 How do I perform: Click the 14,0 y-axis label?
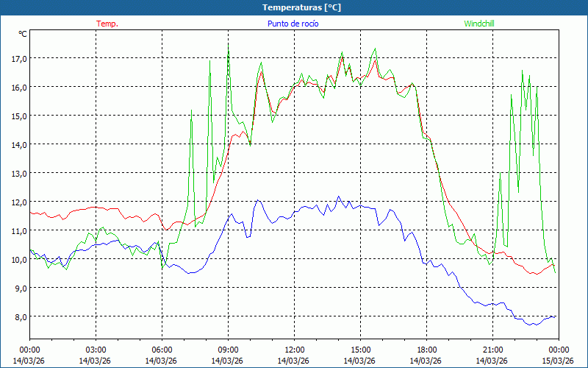pyautogui.click(x=18, y=144)
